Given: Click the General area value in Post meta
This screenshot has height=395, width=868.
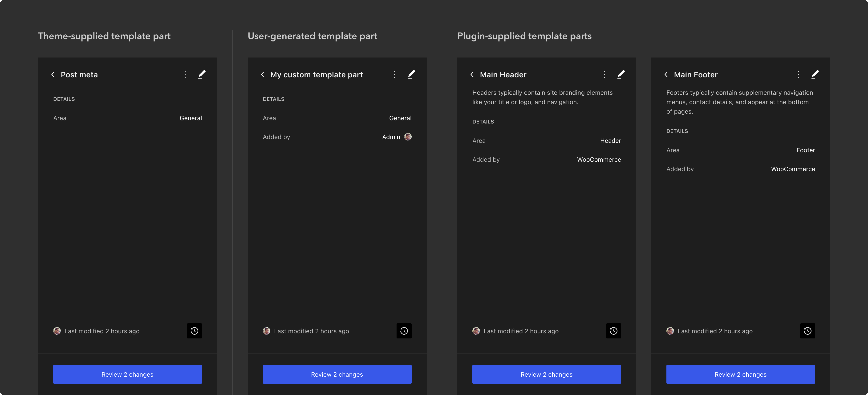Looking at the screenshot, I should [x=191, y=118].
